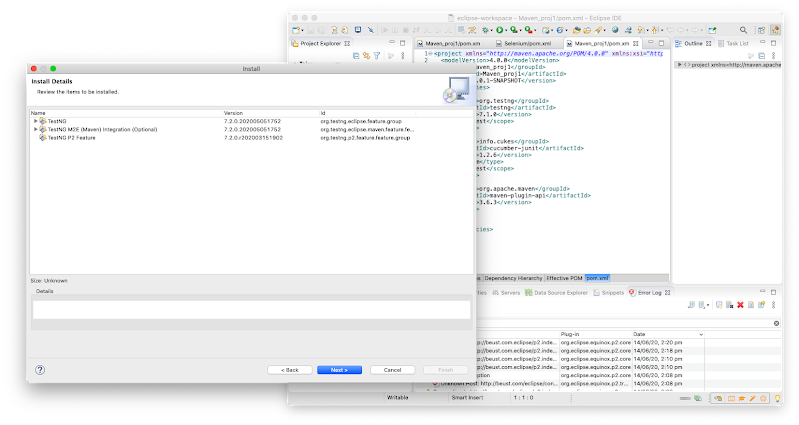This screenshot has width=799, height=425.
Task: Click log entry dated 14/06/20, 2:20 pm
Action: (x=629, y=342)
